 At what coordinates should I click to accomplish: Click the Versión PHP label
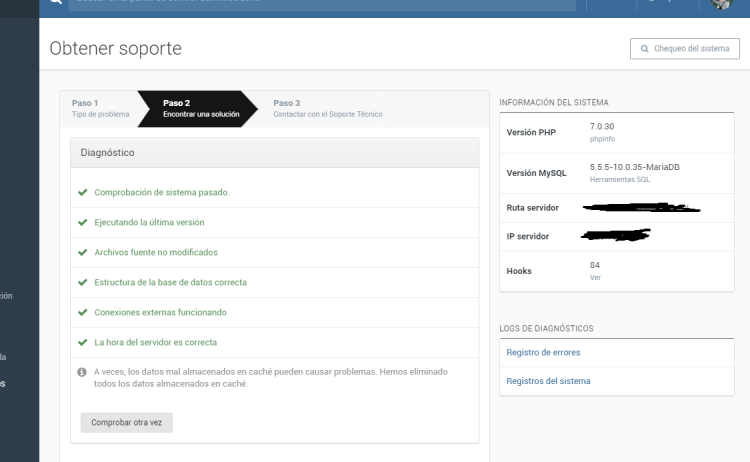(531, 132)
